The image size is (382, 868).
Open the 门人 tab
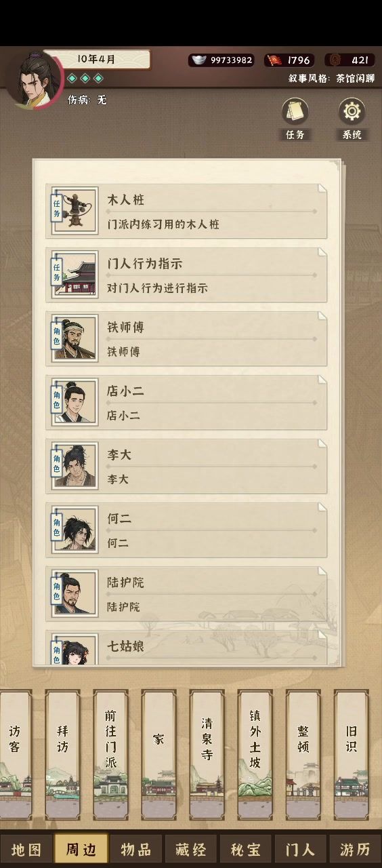coord(300,850)
